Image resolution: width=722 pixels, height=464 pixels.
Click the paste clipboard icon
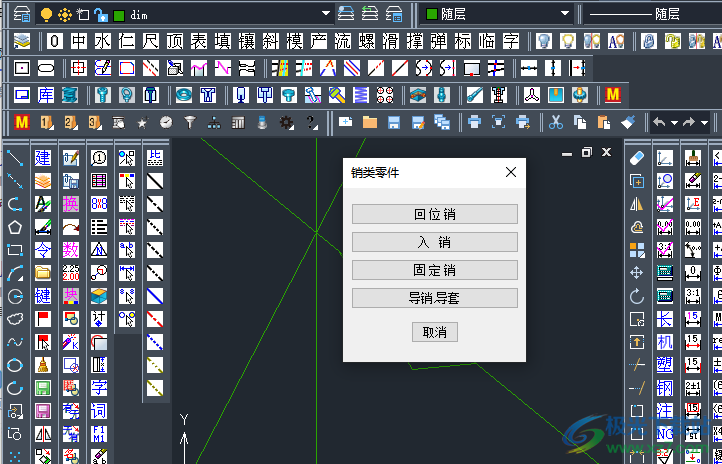604,122
